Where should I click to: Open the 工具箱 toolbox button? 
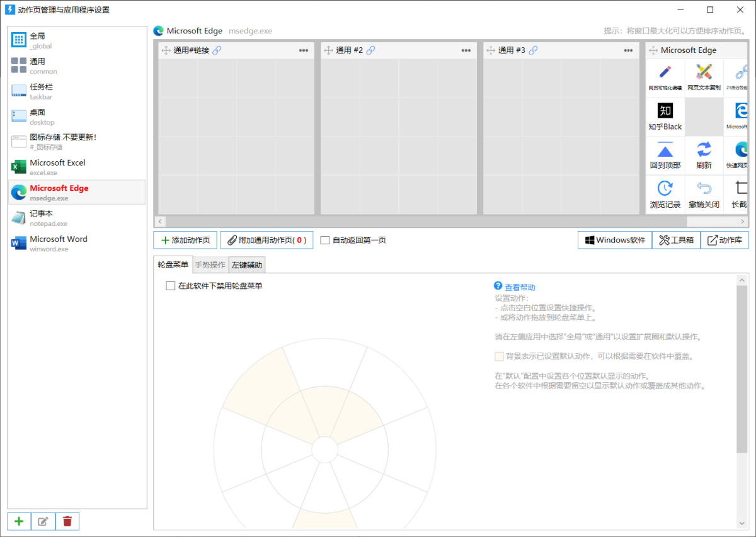point(676,240)
